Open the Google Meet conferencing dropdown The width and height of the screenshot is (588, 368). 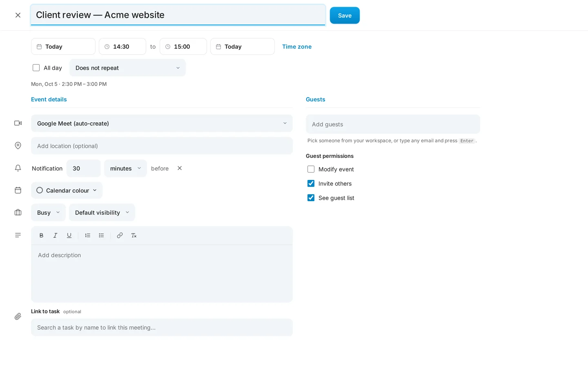pyautogui.click(x=162, y=123)
